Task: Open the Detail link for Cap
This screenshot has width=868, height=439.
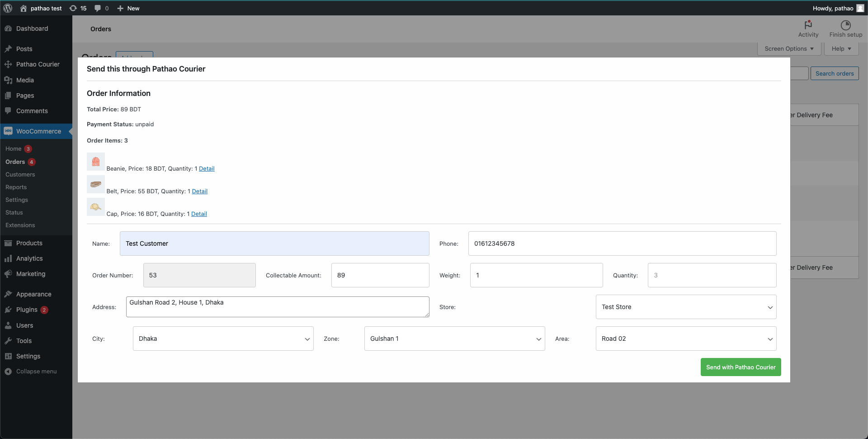Action: tap(199, 214)
